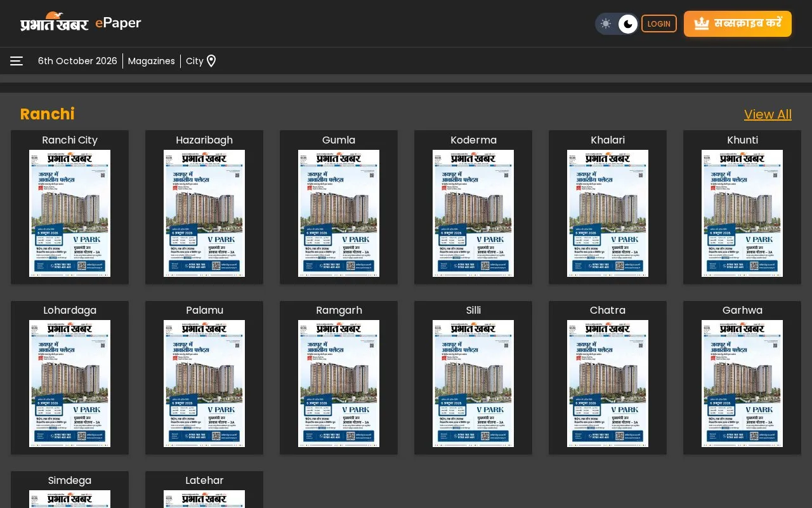Image resolution: width=812 pixels, height=508 pixels.
Task: Open the Hazaribagh edition thumbnail
Action: [204, 213]
